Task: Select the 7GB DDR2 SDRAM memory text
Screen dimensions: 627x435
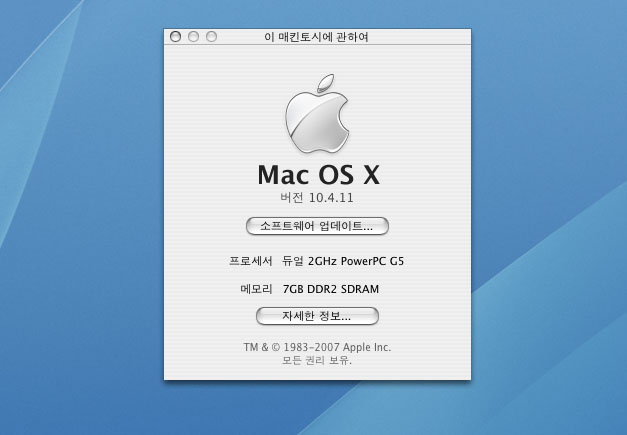Action: pyautogui.click(x=331, y=290)
